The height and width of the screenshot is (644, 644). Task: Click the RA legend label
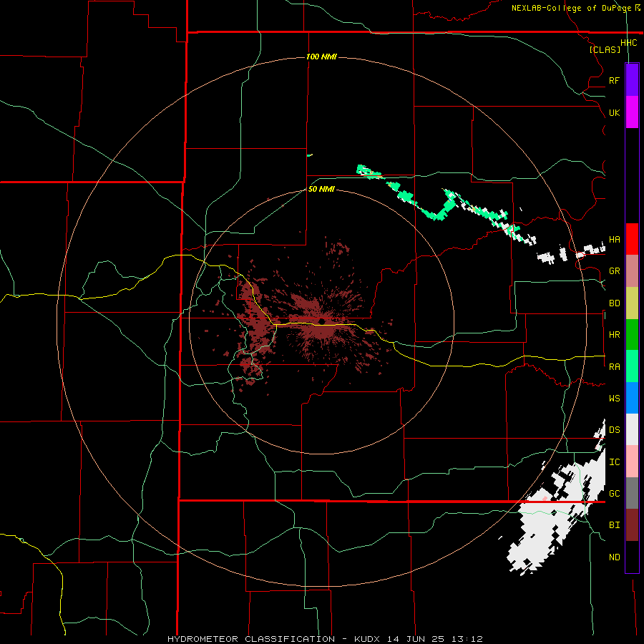(614, 367)
